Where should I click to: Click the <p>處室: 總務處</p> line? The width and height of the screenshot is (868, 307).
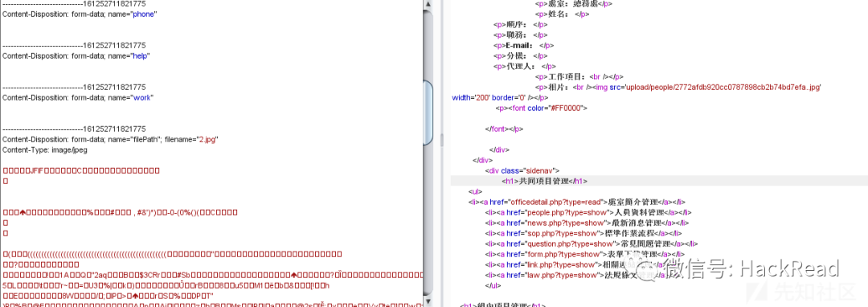click(x=574, y=3)
